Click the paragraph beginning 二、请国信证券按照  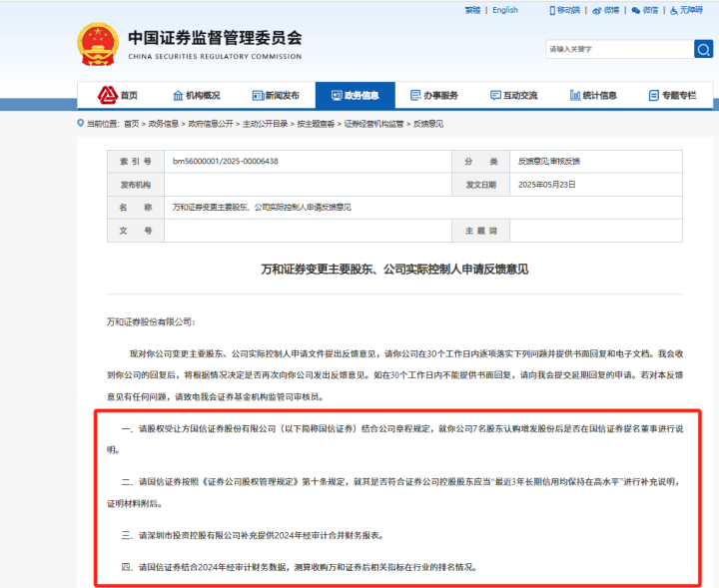(394, 493)
